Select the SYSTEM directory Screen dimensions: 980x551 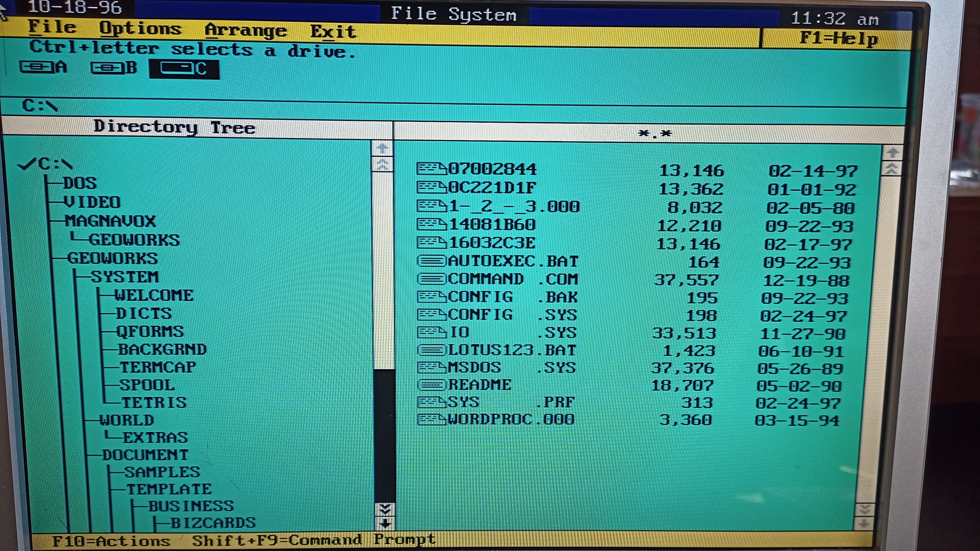point(124,277)
